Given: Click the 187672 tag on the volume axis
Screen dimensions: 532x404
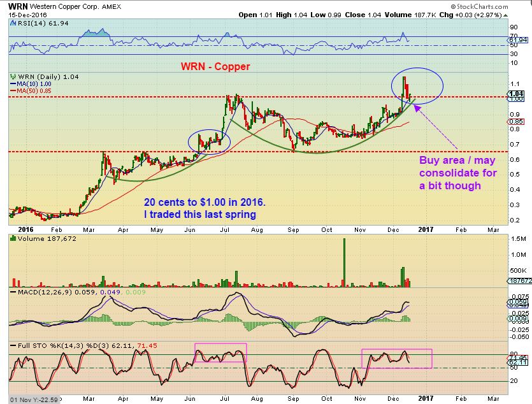Looking at the screenshot, I should [519, 281].
